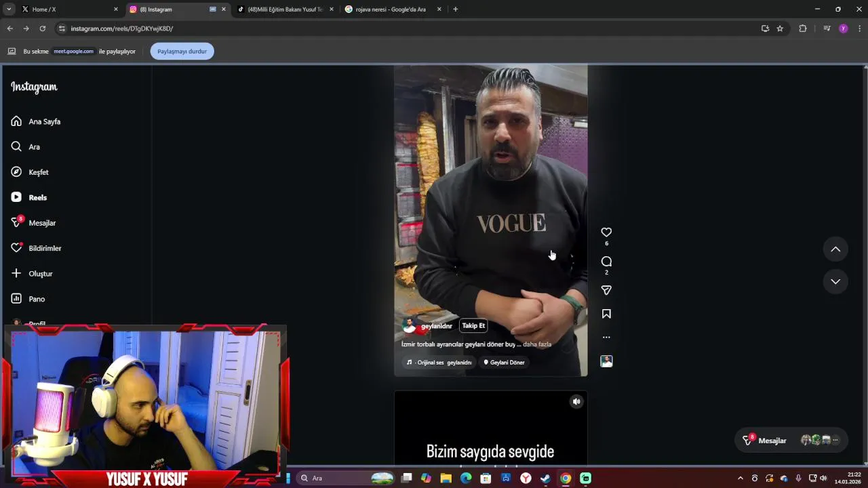This screenshot has width=868, height=488.
Task: Open Bildirimler notifications
Action: coord(36,248)
